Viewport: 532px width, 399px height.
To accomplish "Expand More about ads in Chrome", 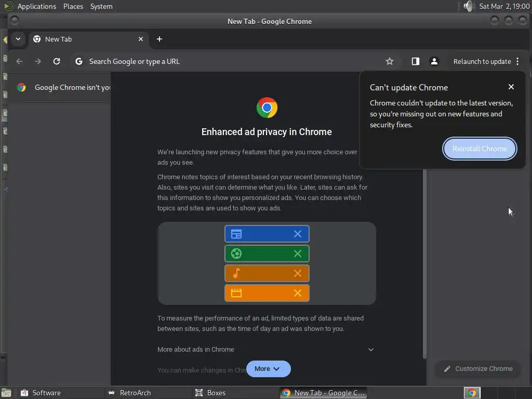I will pos(267,350).
